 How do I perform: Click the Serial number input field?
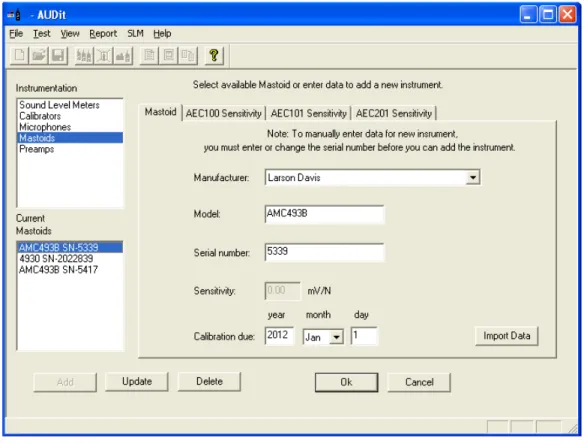click(324, 252)
